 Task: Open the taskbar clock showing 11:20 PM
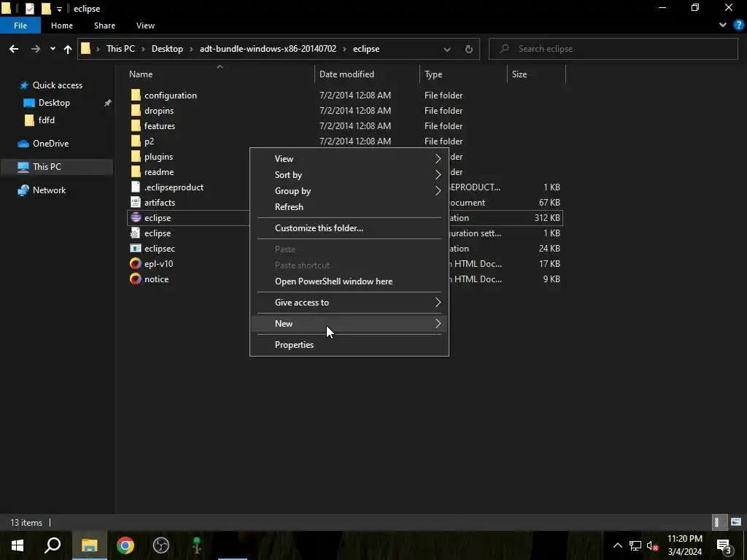click(x=684, y=545)
